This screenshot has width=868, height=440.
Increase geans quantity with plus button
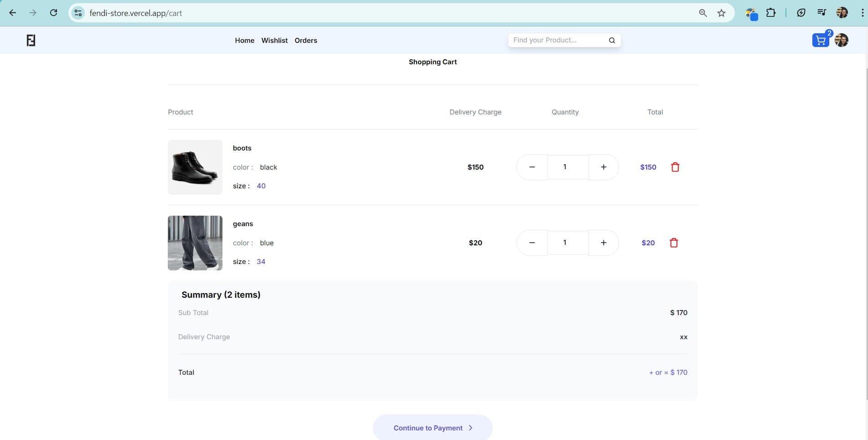pos(604,243)
